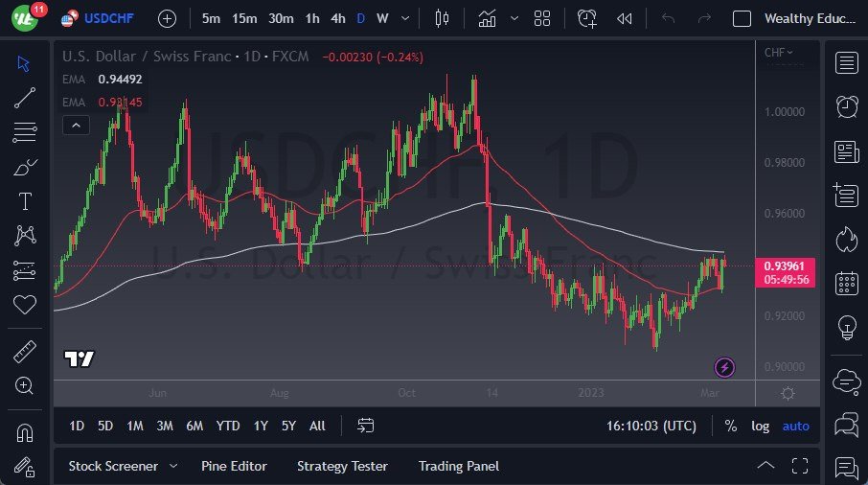Select the ruler measure tool

coord(25,352)
